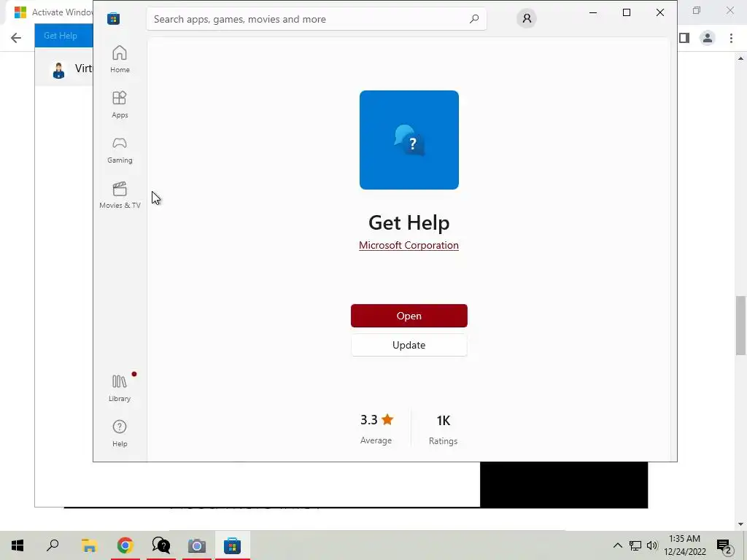Open File Explorer from taskbar
This screenshot has height=560, width=747.
tap(89, 545)
